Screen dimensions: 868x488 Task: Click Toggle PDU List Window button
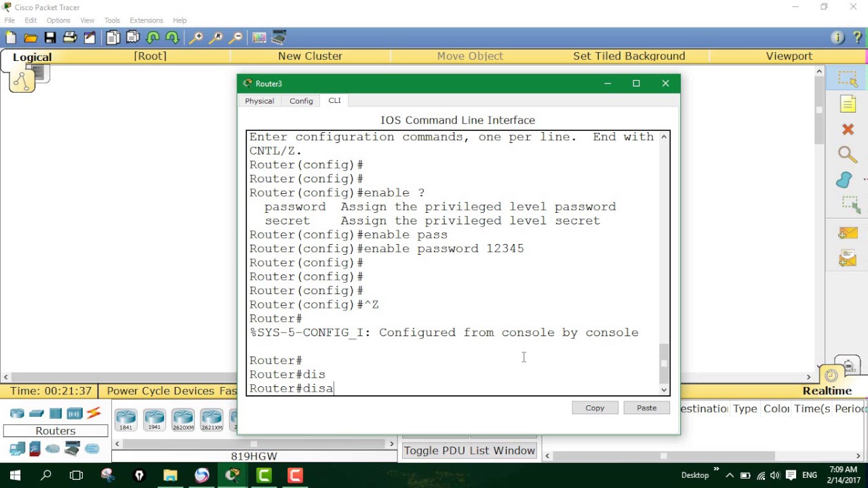click(x=469, y=451)
